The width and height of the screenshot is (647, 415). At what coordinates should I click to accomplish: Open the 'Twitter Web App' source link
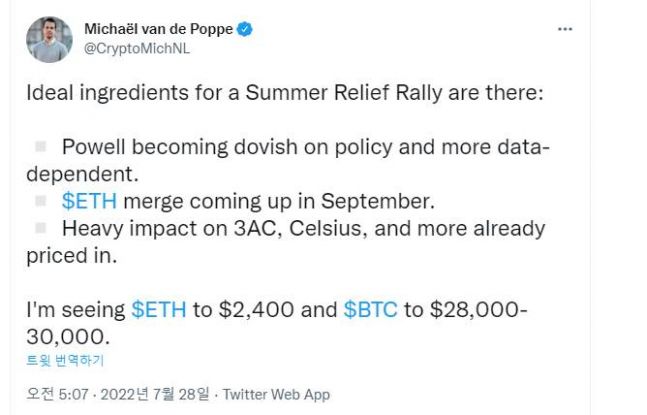(276, 394)
